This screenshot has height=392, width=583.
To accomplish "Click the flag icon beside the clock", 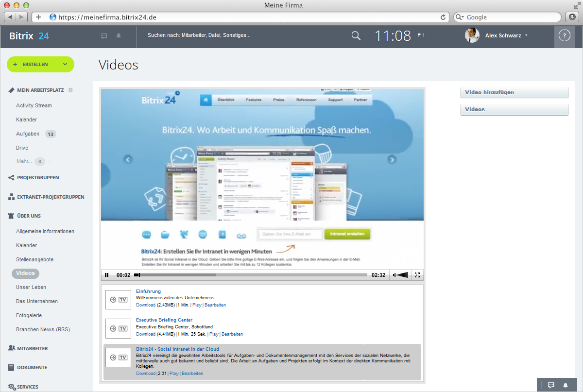I will pos(420,35).
